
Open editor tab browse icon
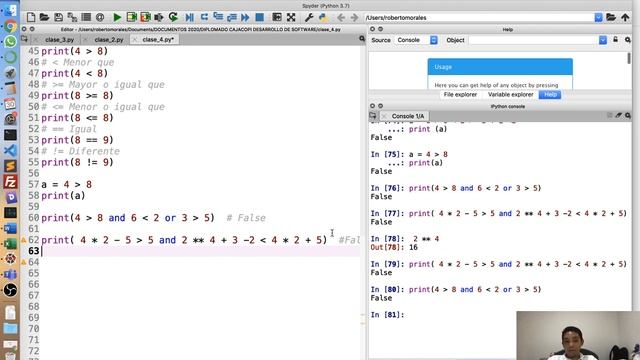24,39
